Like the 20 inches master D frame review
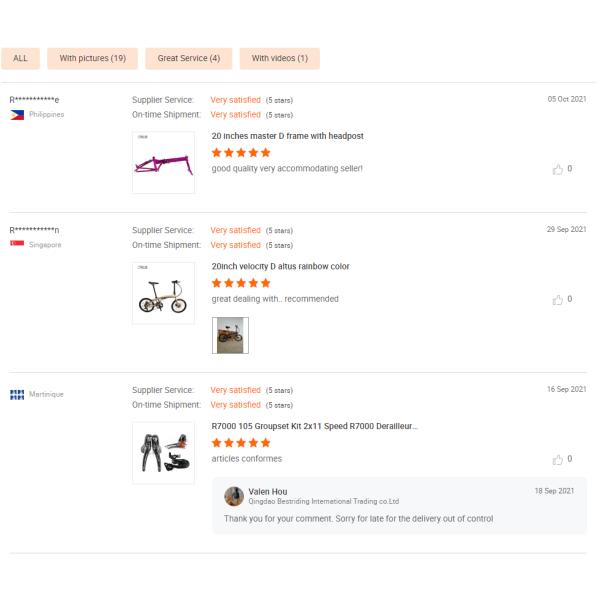This screenshot has width=600, height=600. pyautogui.click(x=561, y=169)
